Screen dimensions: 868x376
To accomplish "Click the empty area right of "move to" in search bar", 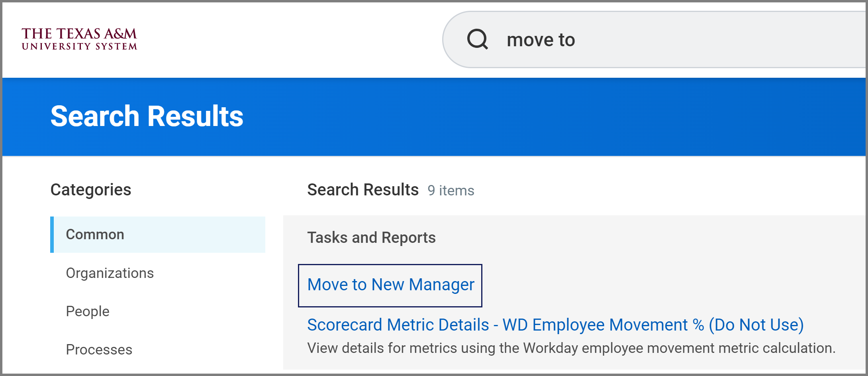I will [717, 40].
